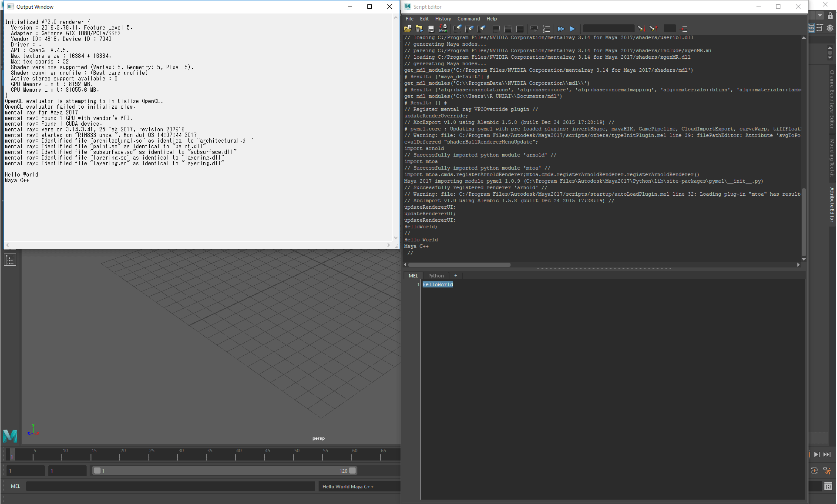This screenshot has height=504, width=837.
Task: Open the Command menu in Script Editor
Action: pyautogui.click(x=468, y=19)
